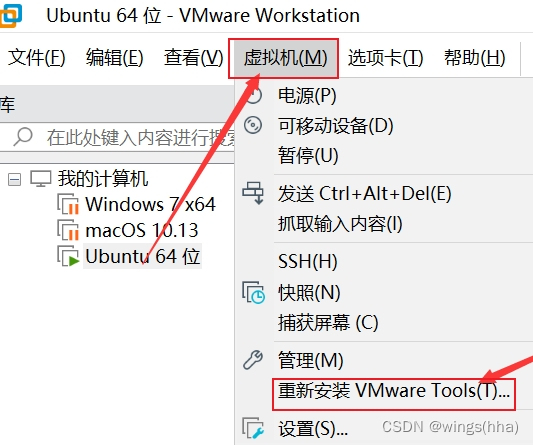Image resolution: width=533 pixels, height=445 pixels.
Task: Click the library search input field
Action: pyautogui.click(x=117, y=137)
